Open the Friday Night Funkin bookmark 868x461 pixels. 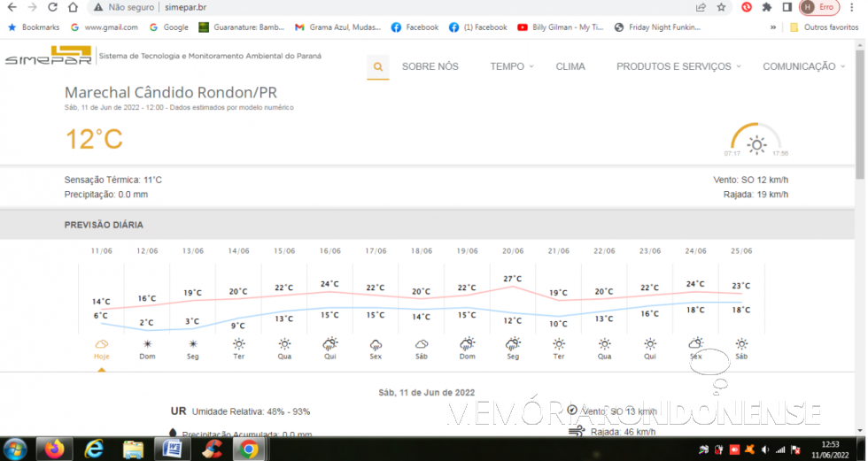[657, 27]
